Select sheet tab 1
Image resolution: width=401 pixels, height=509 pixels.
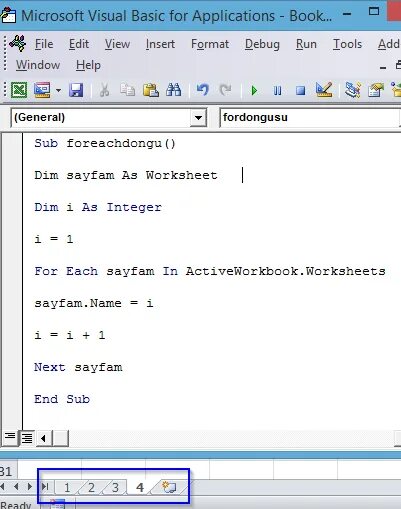pyautogui.click(x=67, y=487)
